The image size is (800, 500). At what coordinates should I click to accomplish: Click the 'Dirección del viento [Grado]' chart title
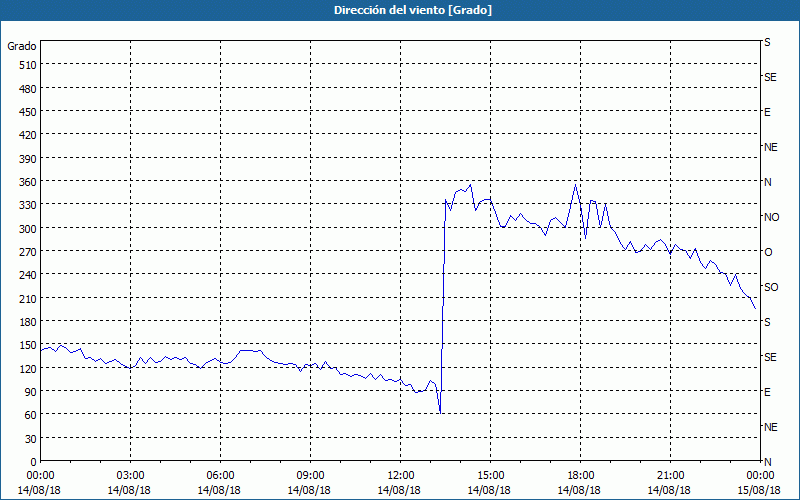[x=413, y=10]
